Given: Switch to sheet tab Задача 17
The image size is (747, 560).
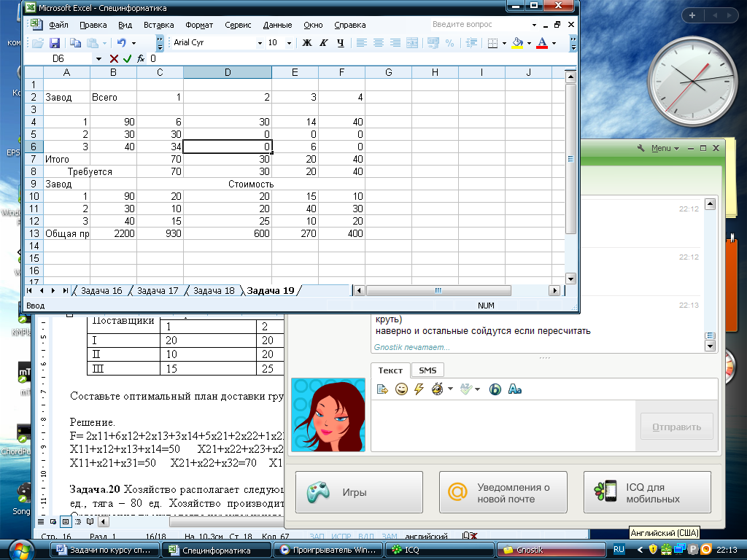Looking at the screenshot, I should (158, 290).
